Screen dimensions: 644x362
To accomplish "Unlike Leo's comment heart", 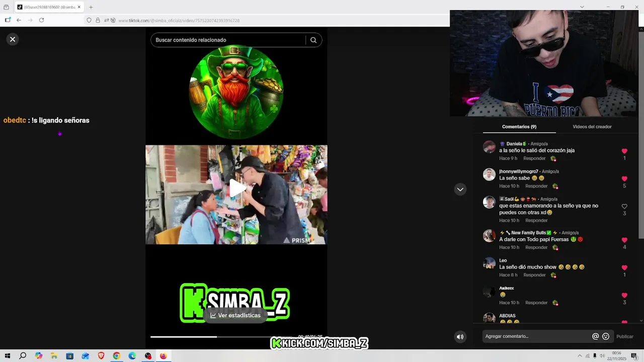I will 624,267.
